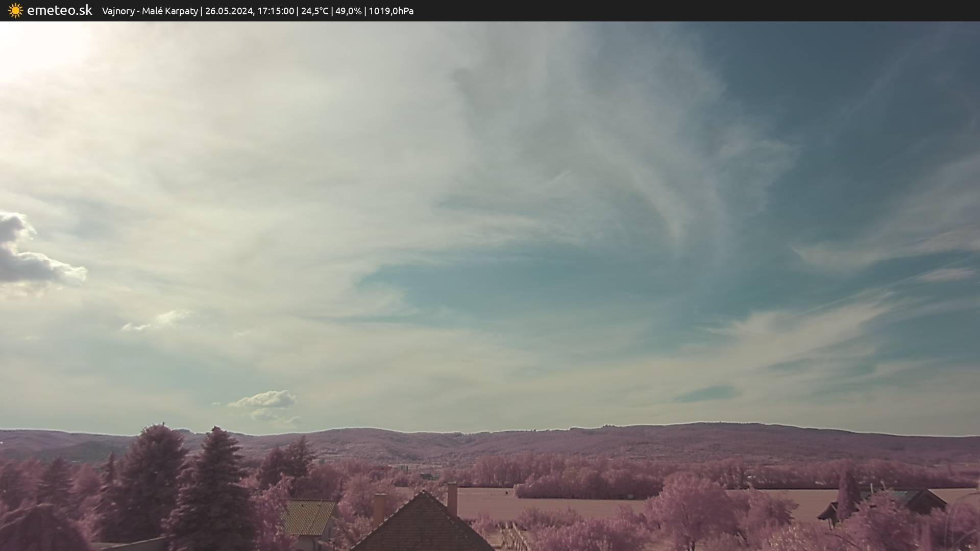Click the 49,0% humidity reading
980x551 pixels.
click(x=348, y=11)
